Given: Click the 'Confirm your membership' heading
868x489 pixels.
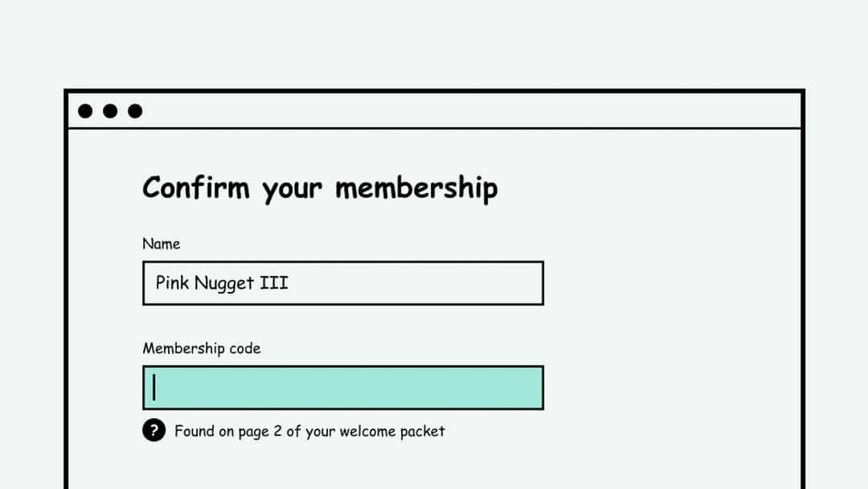Looking at the screenshot, I should [320, 187].
